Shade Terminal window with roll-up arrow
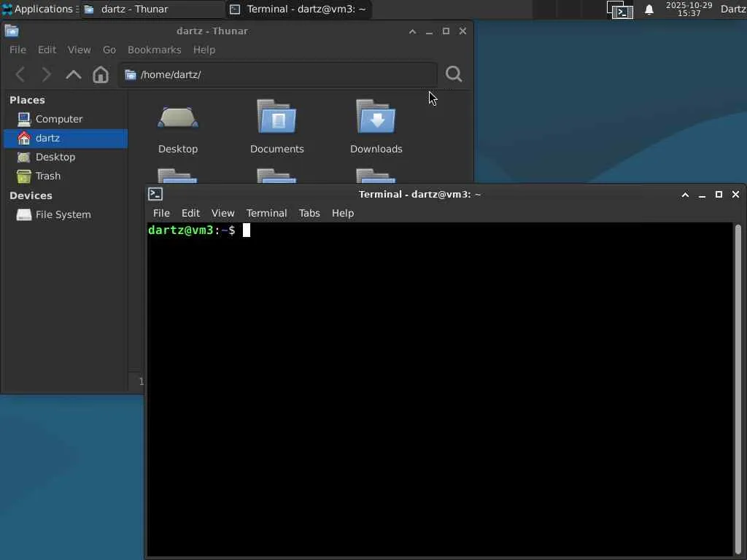 pyautogui.click(x=685, y=195)
